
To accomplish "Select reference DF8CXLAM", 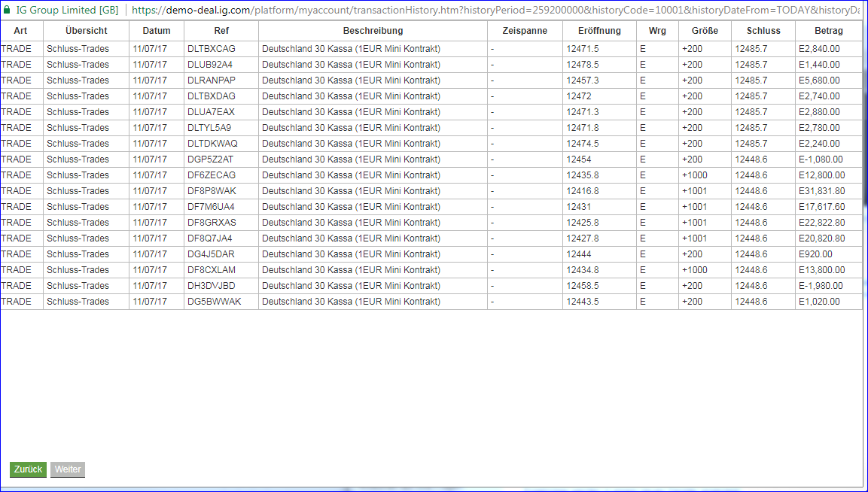I will coord(212,269).
